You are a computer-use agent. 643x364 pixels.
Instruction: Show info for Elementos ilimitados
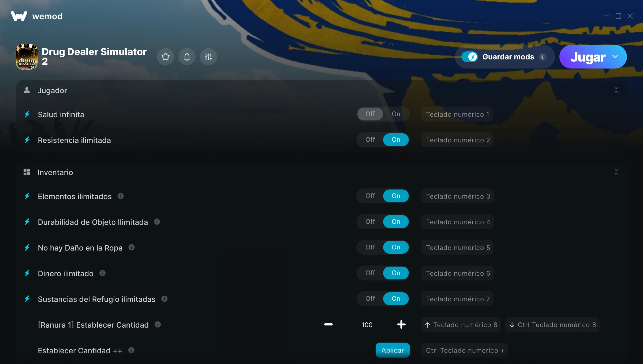pos(121,196)
